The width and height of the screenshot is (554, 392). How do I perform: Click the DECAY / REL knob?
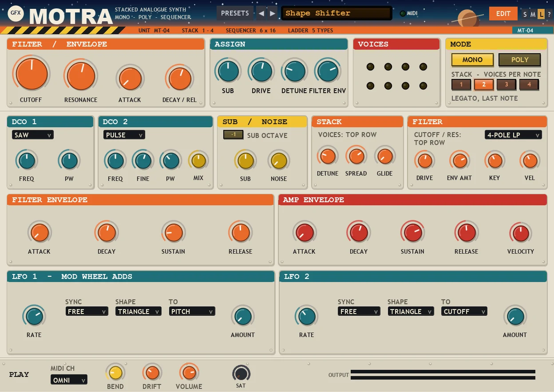click(180, 79)
